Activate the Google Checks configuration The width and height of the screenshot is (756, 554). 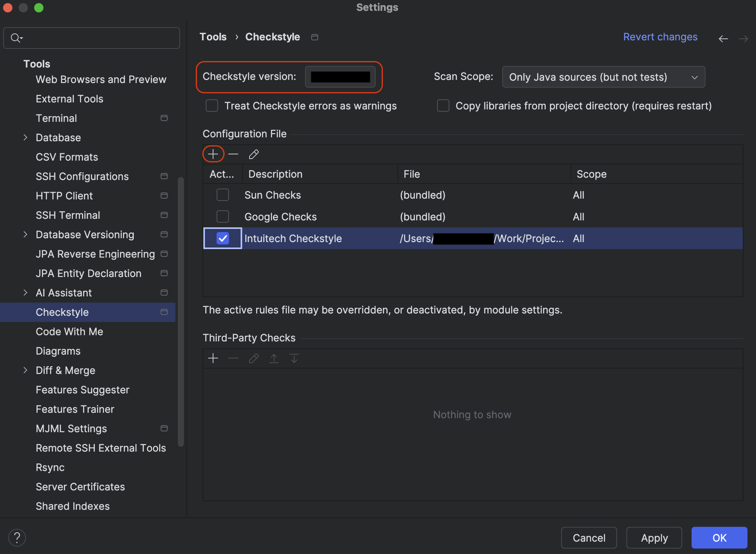point(223,216)
